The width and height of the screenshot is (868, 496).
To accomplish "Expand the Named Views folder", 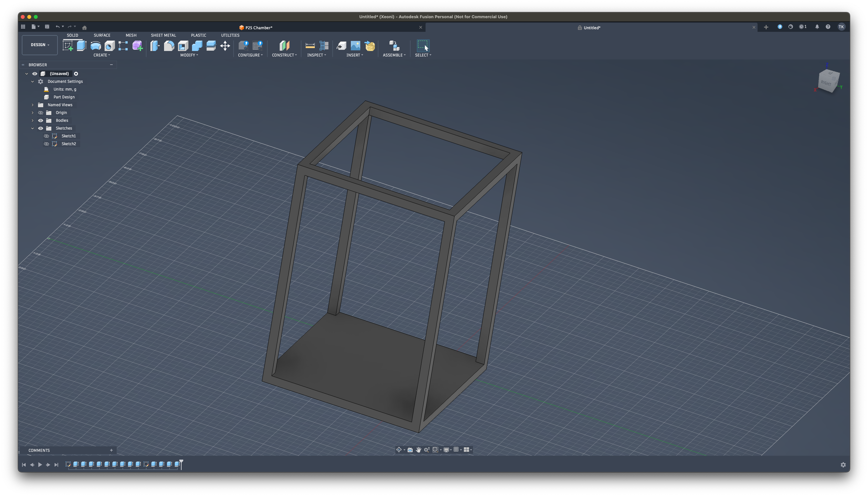I will click(33, 105).
